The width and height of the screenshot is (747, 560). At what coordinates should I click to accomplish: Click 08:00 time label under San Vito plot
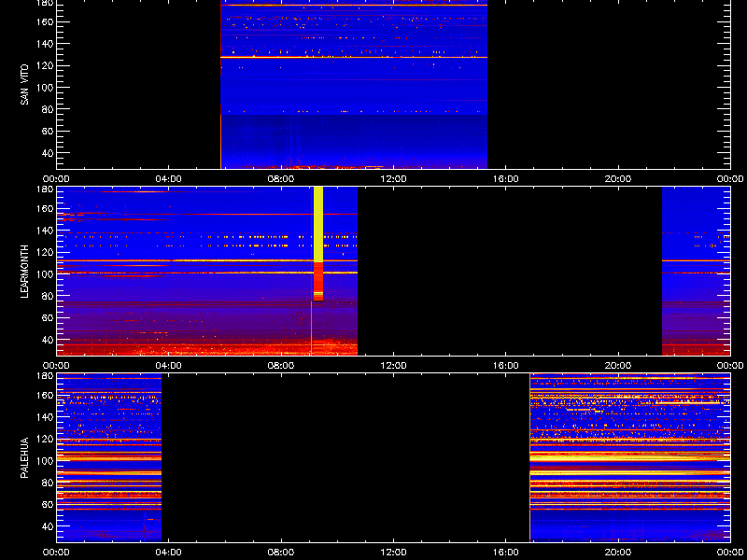(x=281, y=179)
